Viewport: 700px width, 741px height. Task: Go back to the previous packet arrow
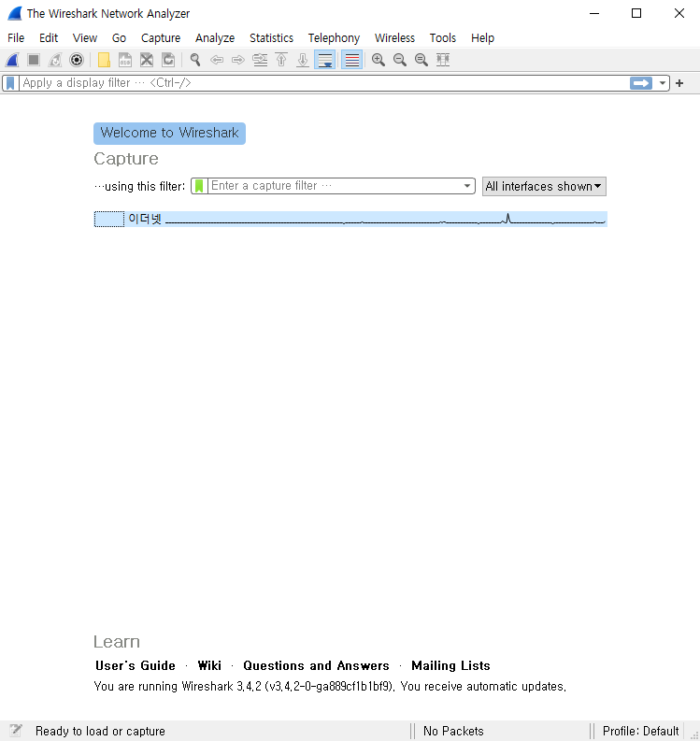217,60
